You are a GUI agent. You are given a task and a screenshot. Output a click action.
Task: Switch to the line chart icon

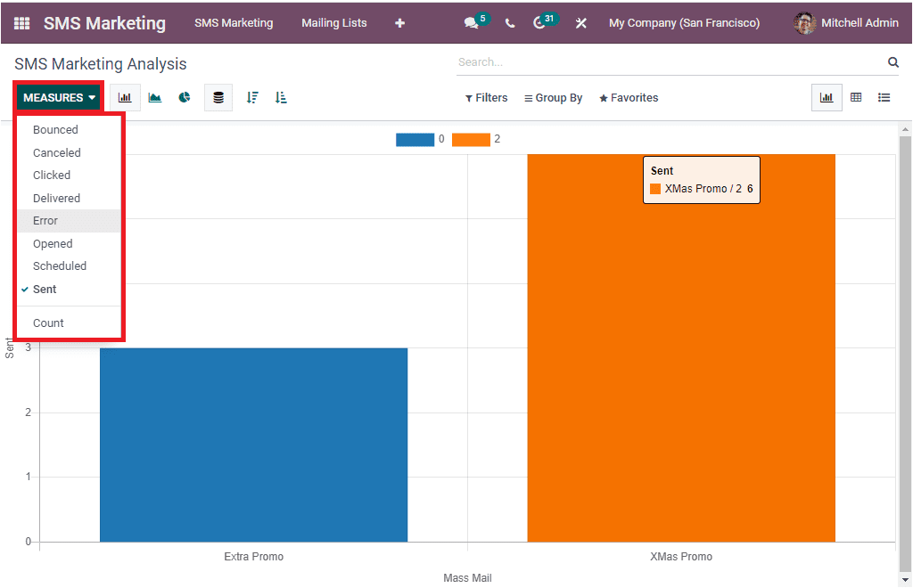(154, 97)
